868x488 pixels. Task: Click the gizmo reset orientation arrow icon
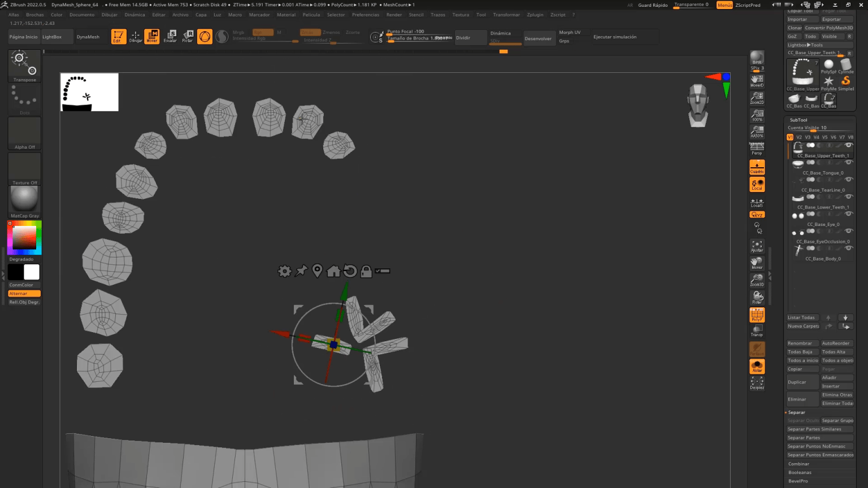[x=350, y=271]
